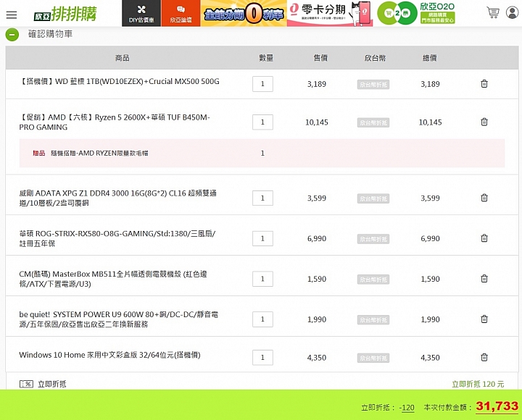Click the 贈品 AMD RYZEN 毛帽 gift row
This screenshot has width=522, height=420.
click(x=262, y=153)
